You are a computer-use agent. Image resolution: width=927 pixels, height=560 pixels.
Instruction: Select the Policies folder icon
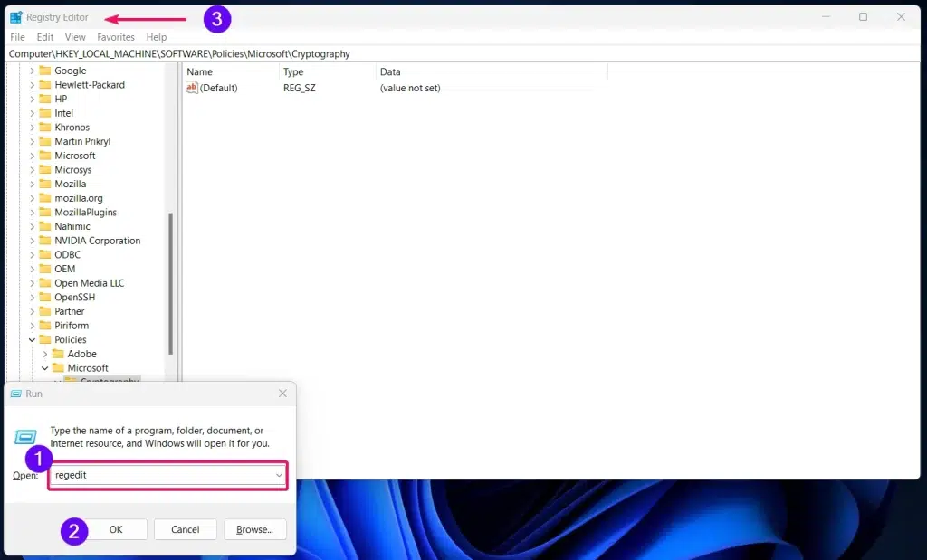pyautogui.click(x=45, y=339)
